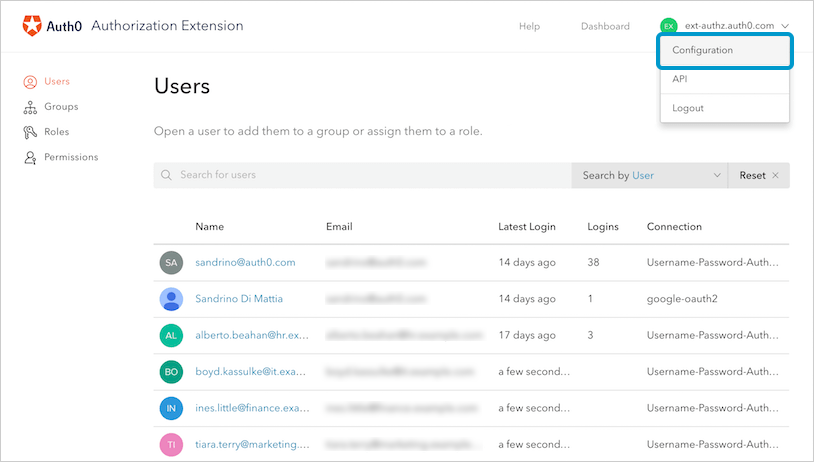Open user Sandrino Di Mattia
This screenshot has height=462, width=814.
pos(239,298)
